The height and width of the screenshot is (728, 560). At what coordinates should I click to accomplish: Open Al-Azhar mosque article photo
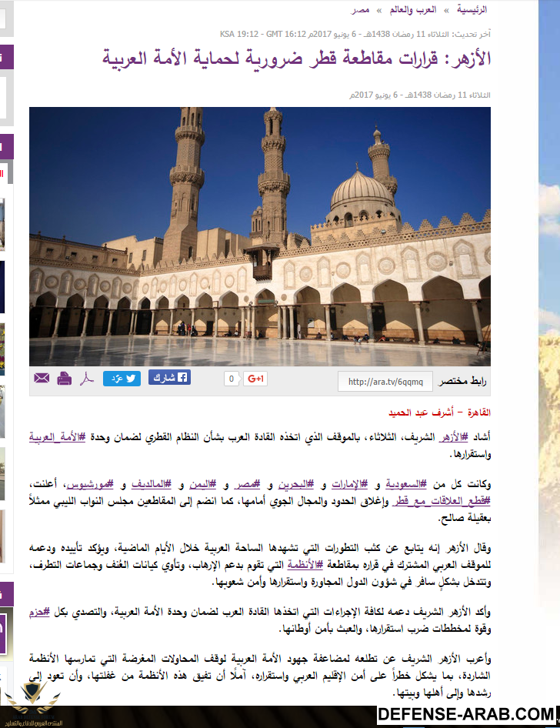[x=260, y=236]
